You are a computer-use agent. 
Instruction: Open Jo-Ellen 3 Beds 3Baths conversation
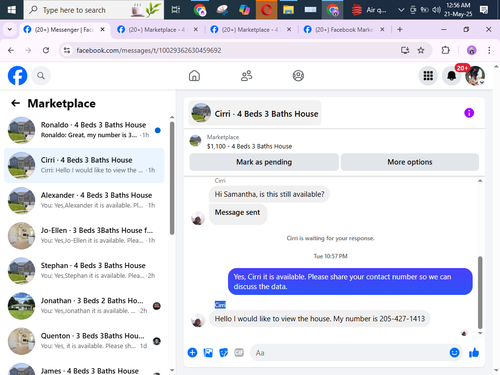[x=84, y=236]
